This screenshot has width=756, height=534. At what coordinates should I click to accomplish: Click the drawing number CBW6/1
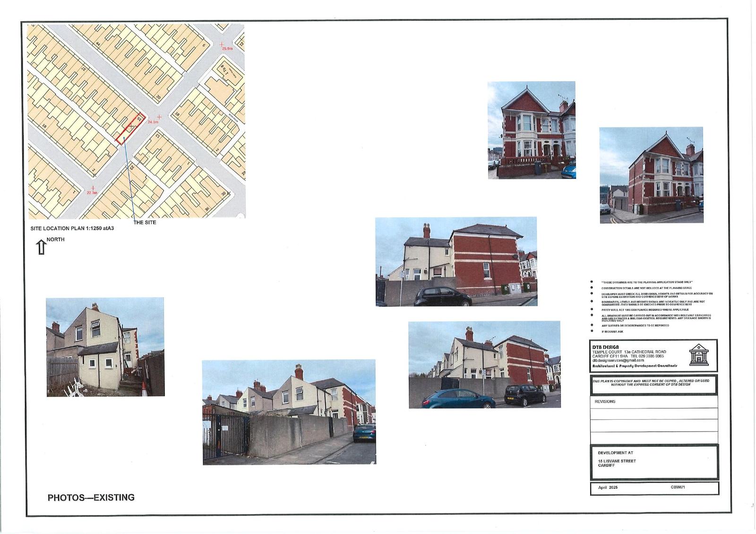[x=677, y=487]
